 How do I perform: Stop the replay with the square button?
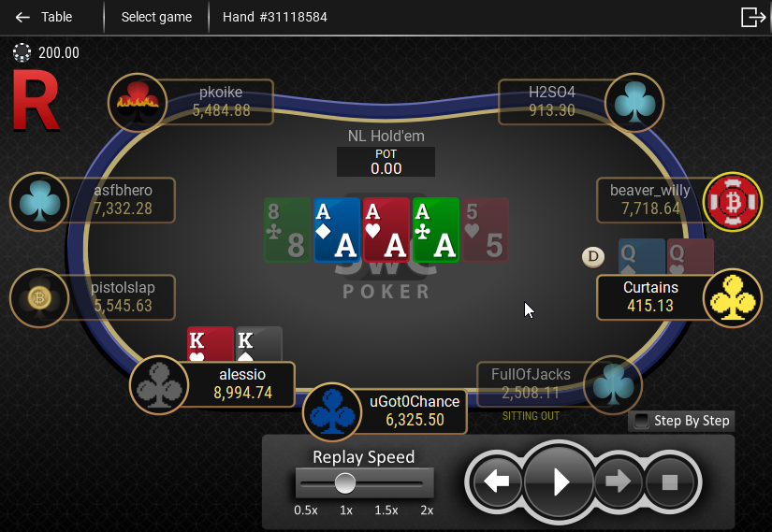point(670,482)
